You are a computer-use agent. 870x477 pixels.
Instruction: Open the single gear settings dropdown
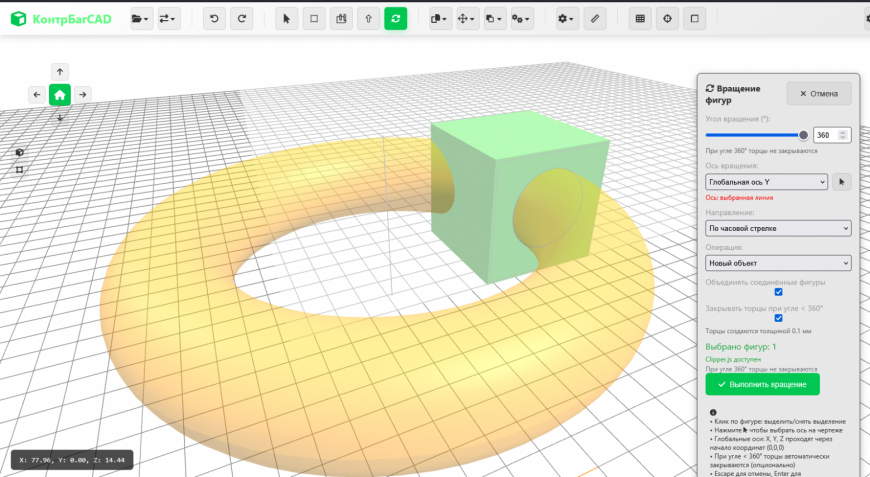tap(568, 19)
